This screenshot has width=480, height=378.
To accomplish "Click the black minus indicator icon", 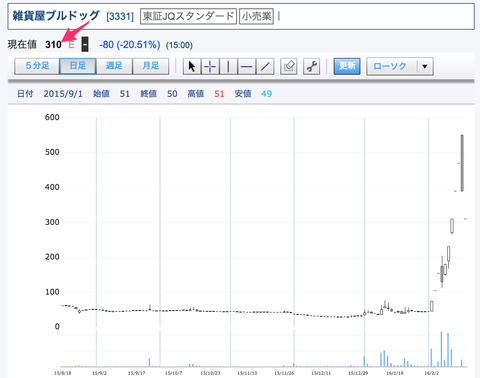I will (85, 44).
